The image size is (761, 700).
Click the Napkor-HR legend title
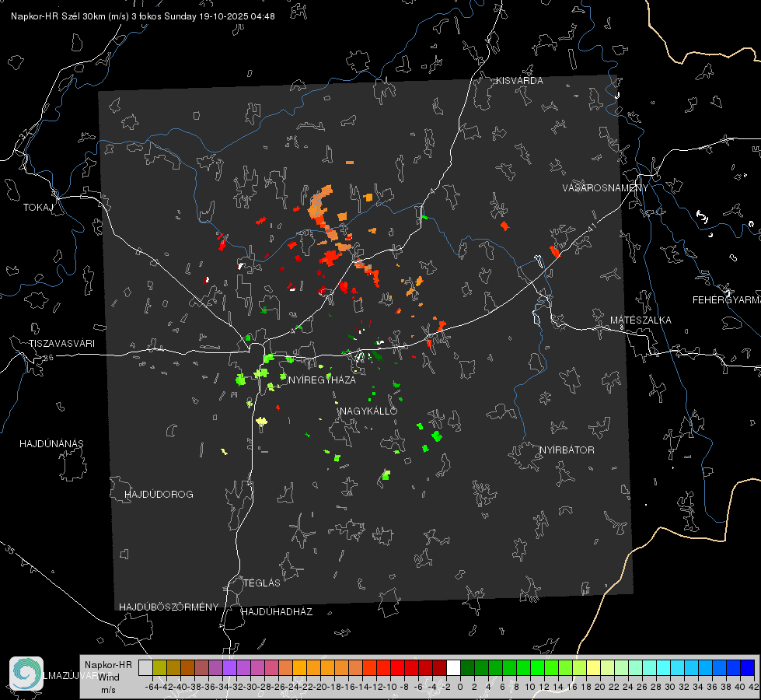click(x=108, y=664)
